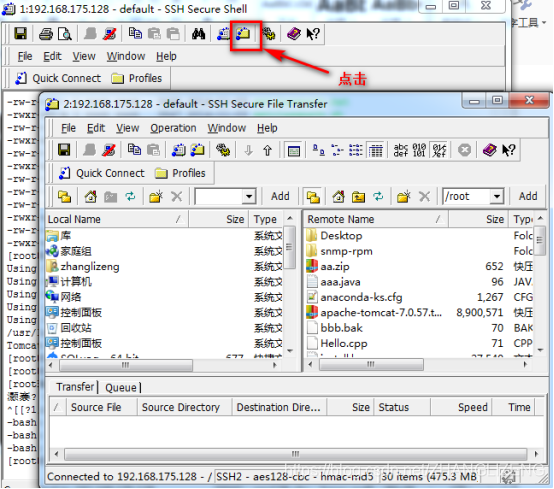Screen dimensions: 554x489
Task: Open Window menu in Secure Shell window
Action: [x=126, y=56]
